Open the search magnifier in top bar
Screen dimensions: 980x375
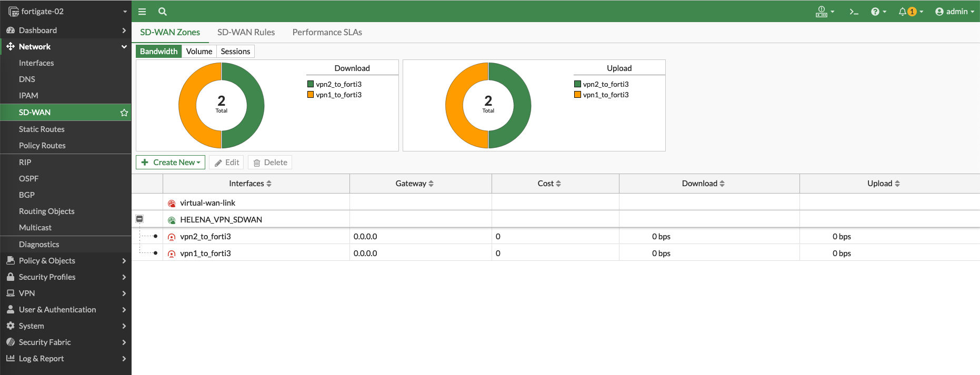[x=163, y=12]
